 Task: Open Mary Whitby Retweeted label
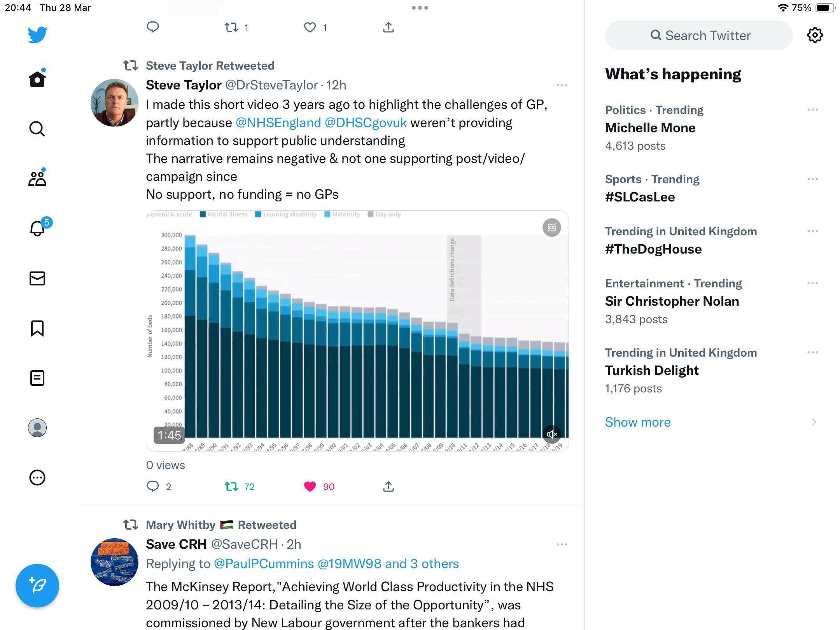[x=221, y=525]
